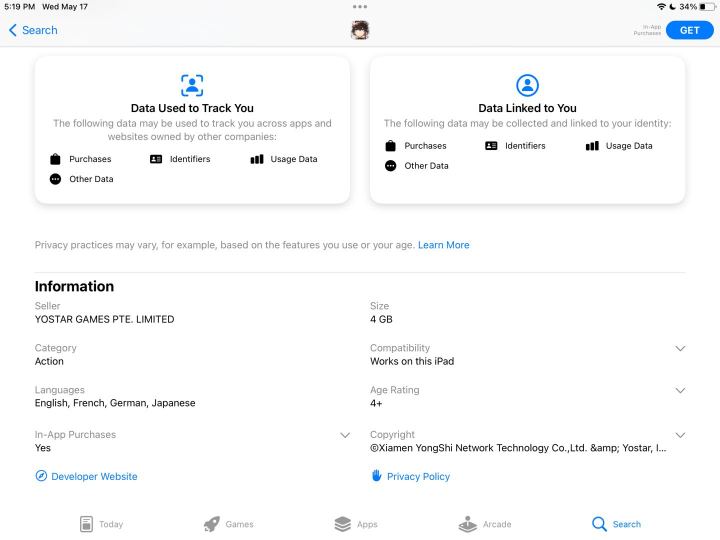Expand the Copyright details chevron

click(x=680, y=435)
